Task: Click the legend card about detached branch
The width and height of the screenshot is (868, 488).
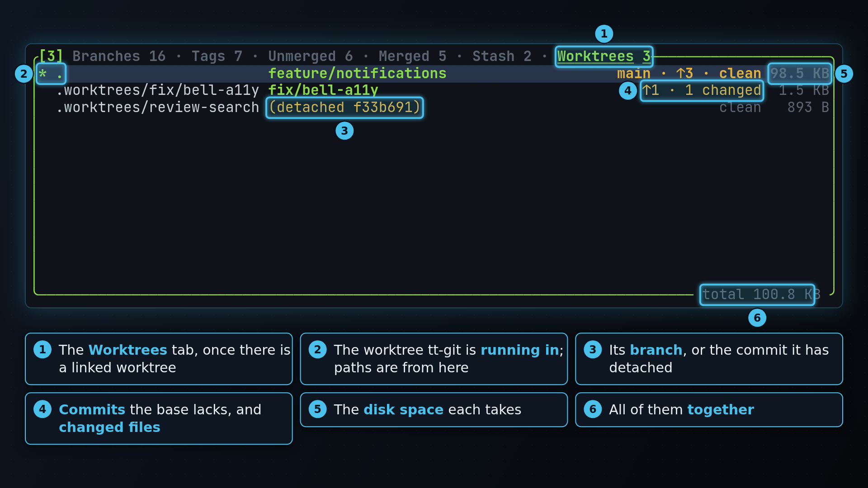Action: pyautogui.click(x=709, y=359)
